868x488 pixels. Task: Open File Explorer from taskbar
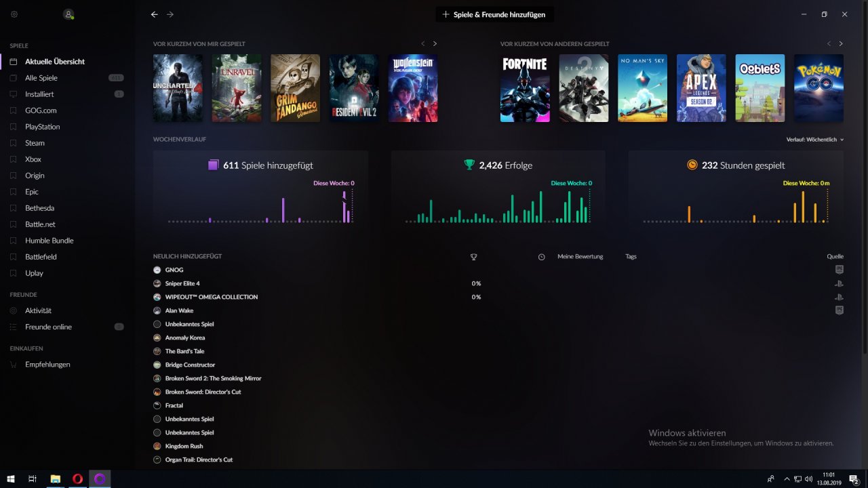pyautogui.click(x=55, y=479)
